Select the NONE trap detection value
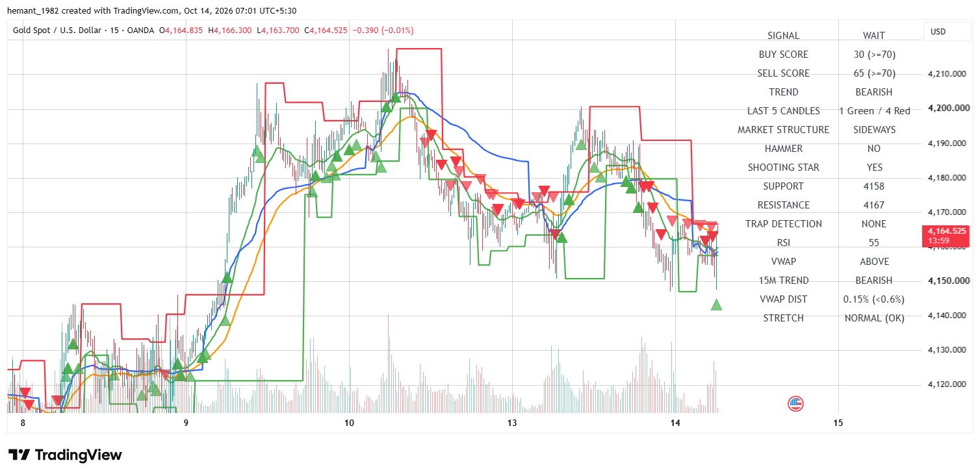Screen dimensions: 980x476 (874, 224)
